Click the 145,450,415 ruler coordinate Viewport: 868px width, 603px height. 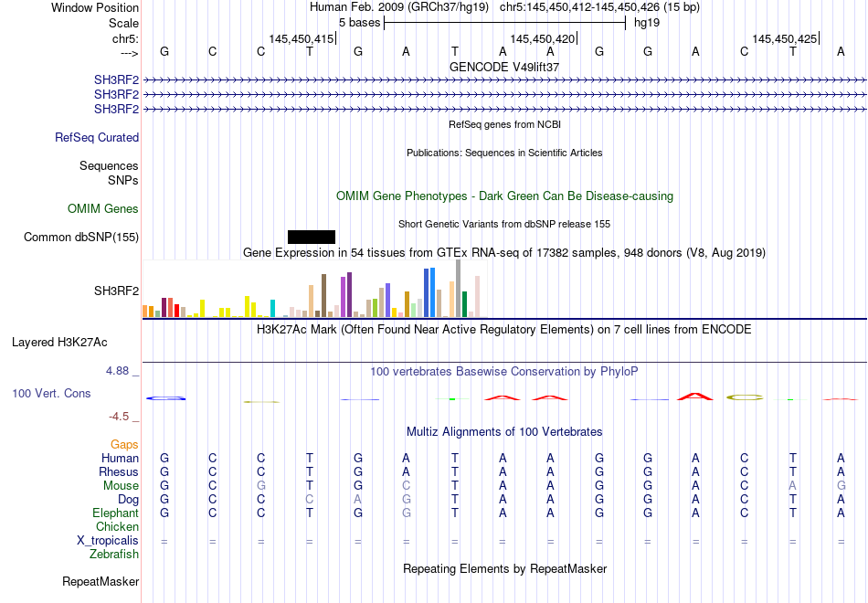[x=302, y=38]
